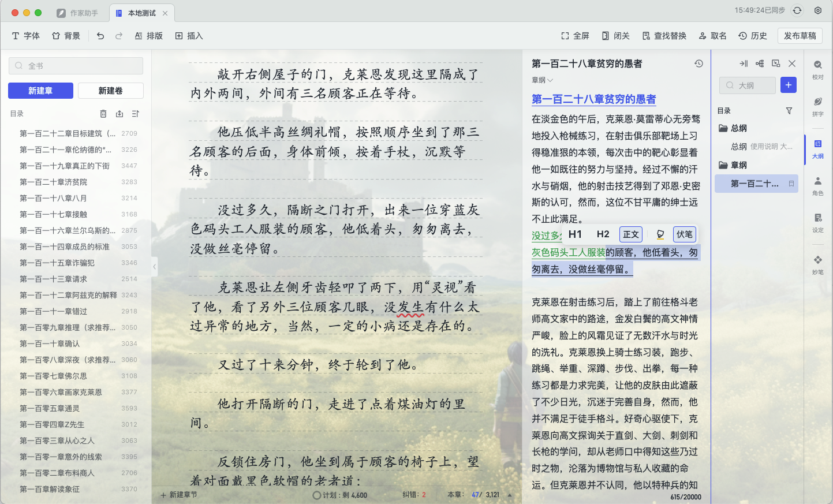Open the 角色 characters panel
This screenshot has width=833, height=504.
tap(818, 186)
